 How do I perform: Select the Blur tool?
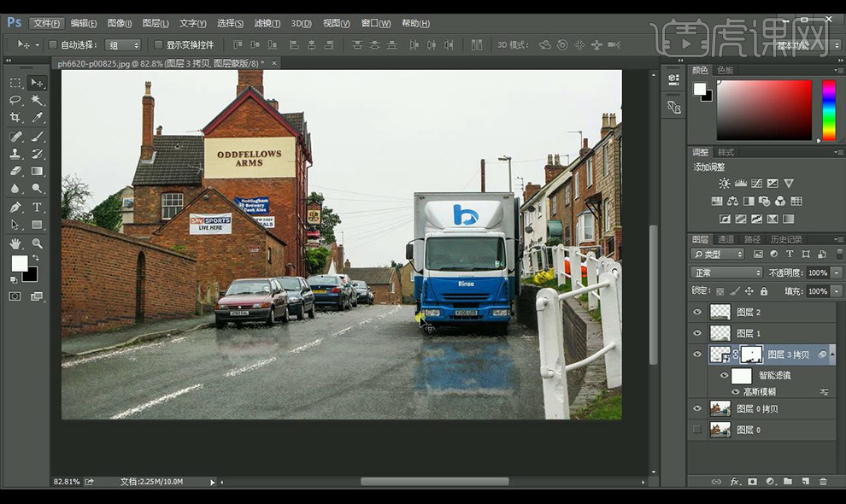click(15, 188)
